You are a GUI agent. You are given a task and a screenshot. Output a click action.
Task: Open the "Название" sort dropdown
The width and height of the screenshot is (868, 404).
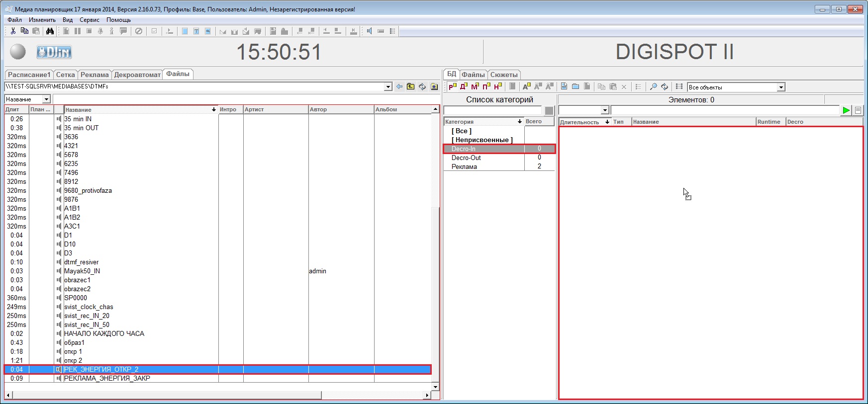click(x=46, y=99)
